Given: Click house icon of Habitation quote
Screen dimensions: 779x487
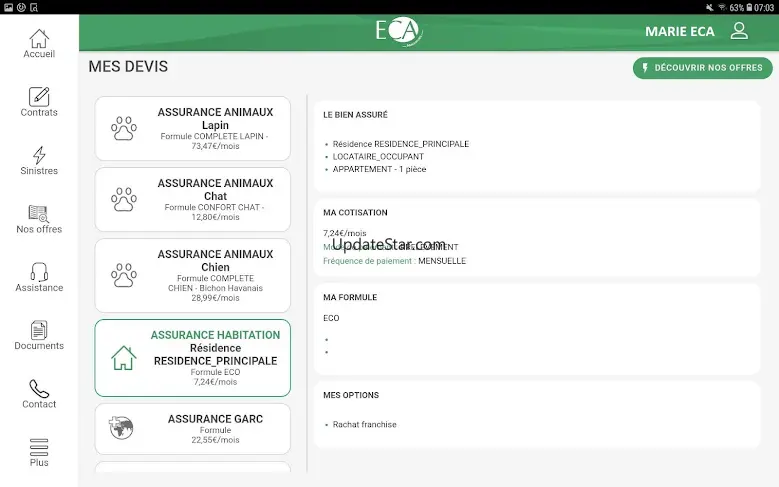Looking at the screenshot, I should [x=124, y=358].
